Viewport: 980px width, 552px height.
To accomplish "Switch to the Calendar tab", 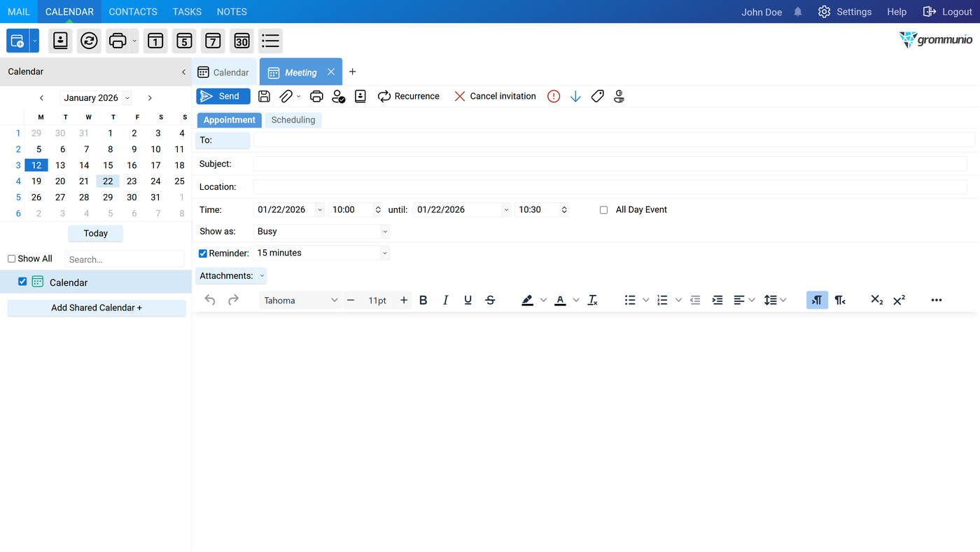I will point(224,72).
